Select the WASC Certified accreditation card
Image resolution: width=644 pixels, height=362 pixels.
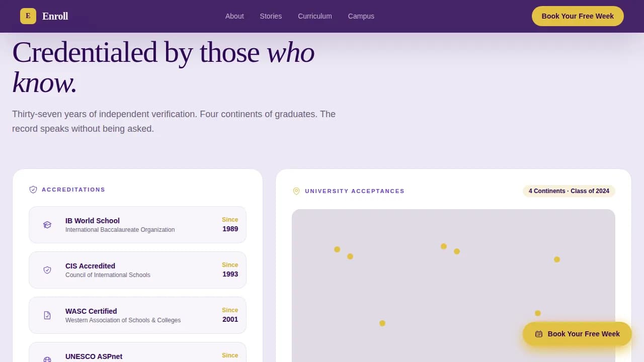coord(137,315)
